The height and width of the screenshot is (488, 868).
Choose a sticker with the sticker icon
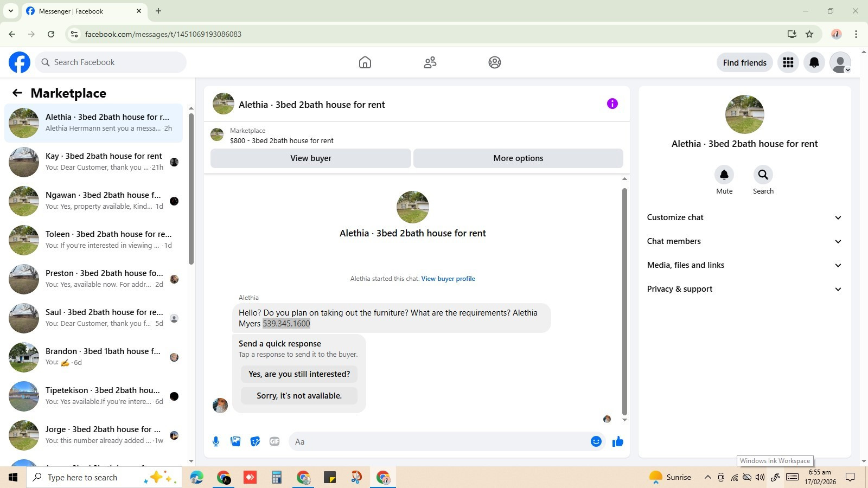coord(255,441)
